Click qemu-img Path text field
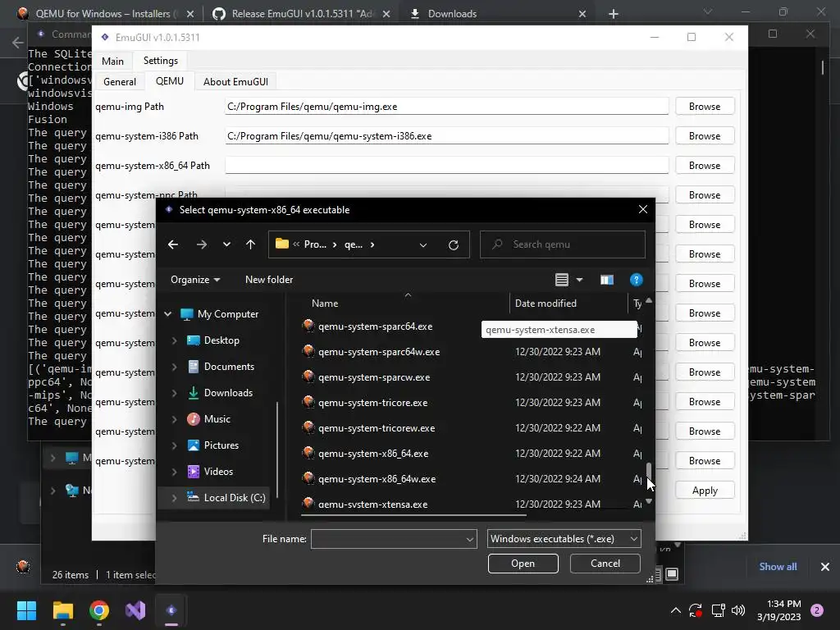The width and height of the screenshot is (840, 630). click(447, 107)
